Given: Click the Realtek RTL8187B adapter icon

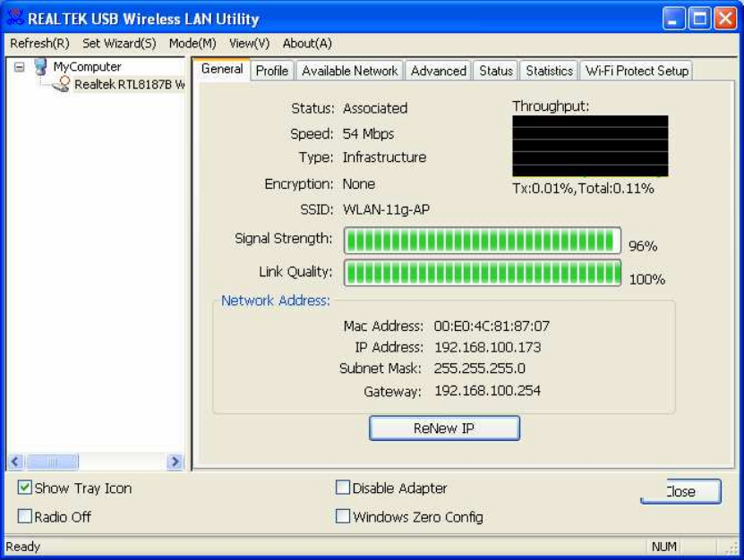Looking at the screenshot, I should [x=61, y=84].
